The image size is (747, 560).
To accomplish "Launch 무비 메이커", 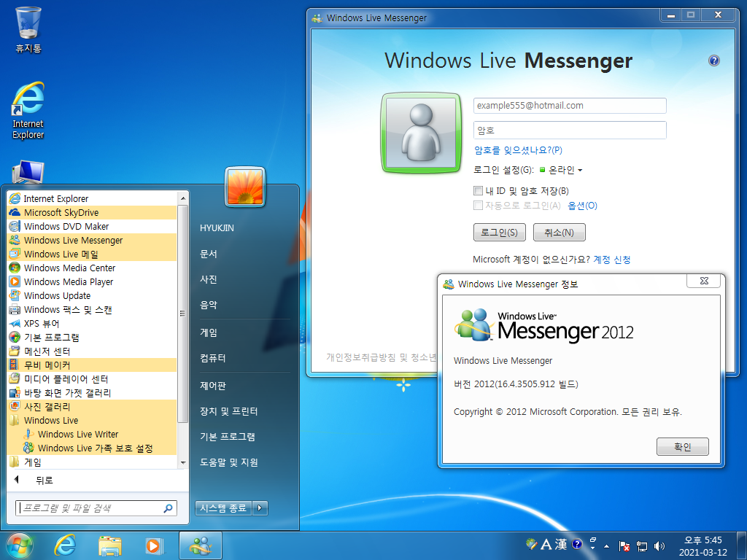I will coord(93,365).
